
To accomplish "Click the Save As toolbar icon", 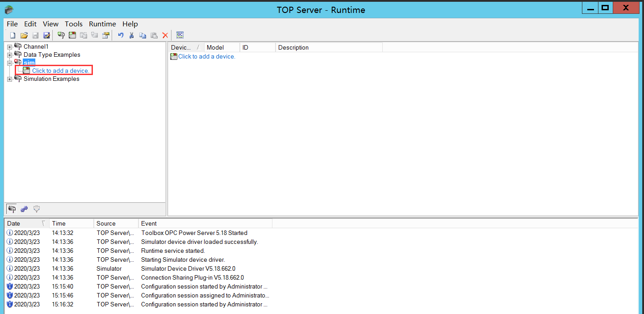I will tap(46, 35).
